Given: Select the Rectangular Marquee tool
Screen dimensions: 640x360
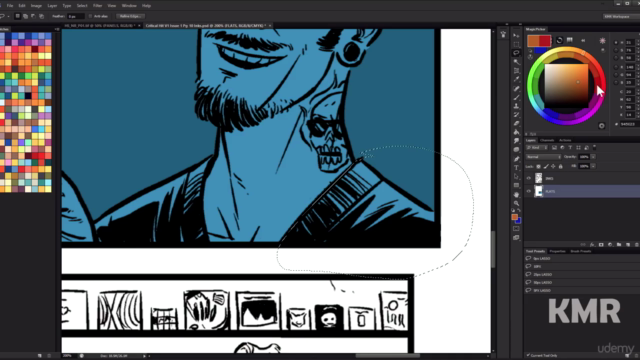Looking at the screenshot, I should point(516,44).
